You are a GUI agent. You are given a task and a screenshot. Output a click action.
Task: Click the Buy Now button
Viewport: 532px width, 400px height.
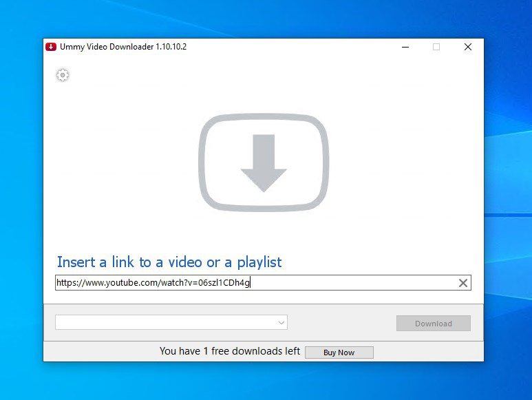[x=339, y=352]
